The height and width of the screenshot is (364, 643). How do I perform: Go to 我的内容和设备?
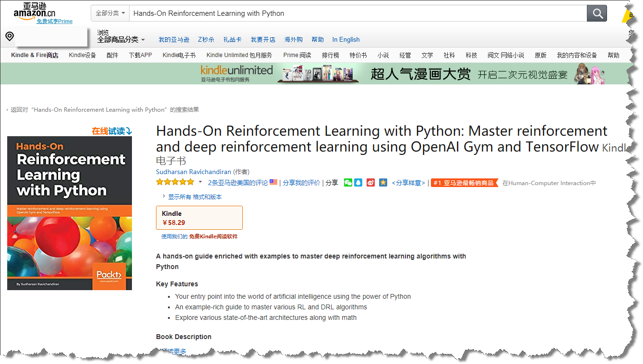click(x=577, y=55)
